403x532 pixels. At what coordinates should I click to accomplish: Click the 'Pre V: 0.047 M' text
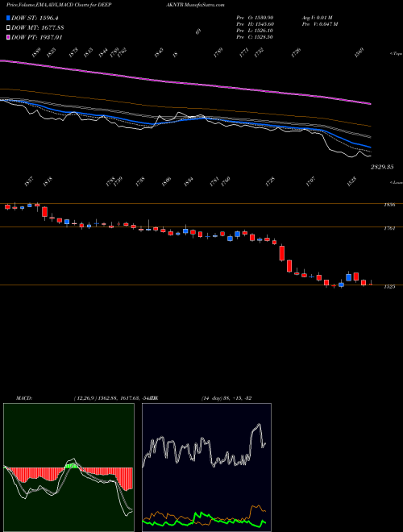click(319, 24)
